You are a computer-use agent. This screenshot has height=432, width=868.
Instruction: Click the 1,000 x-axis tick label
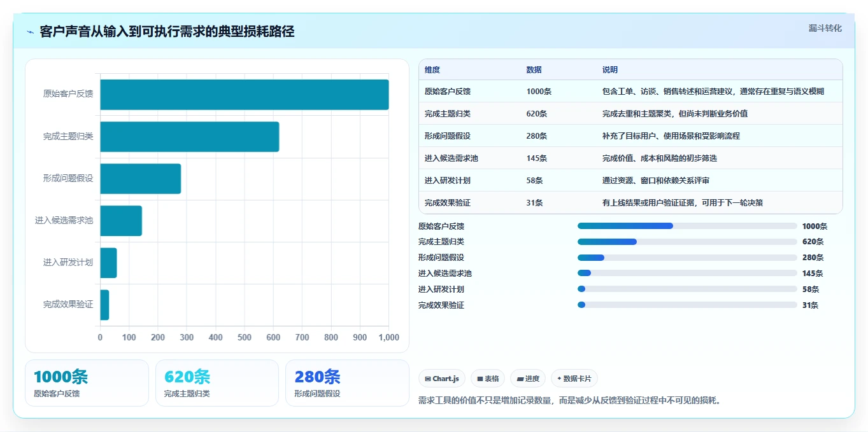point(388,337)
